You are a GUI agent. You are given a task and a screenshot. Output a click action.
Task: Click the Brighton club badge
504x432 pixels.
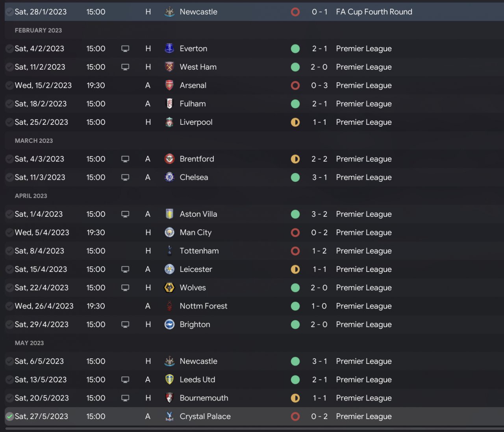click(169, 325)
